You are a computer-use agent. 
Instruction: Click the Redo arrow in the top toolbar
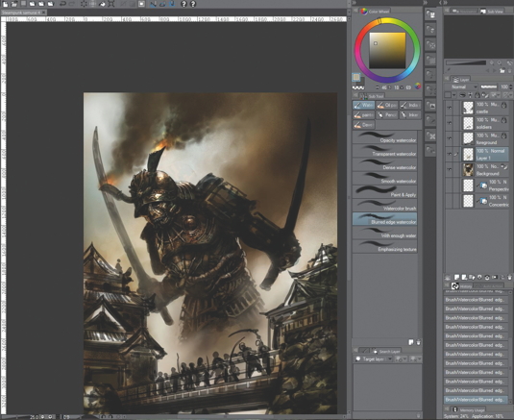(72, 4)
